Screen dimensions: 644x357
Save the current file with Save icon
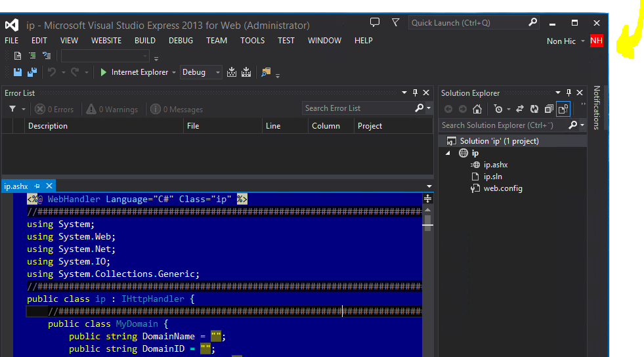click(x=18, y=72)
